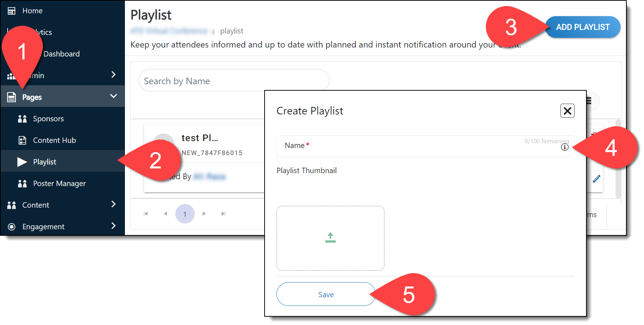Viewport: 644px width, 325px height.
Task: Click the Home grid icon in sidebar
Action: (12, 11)
